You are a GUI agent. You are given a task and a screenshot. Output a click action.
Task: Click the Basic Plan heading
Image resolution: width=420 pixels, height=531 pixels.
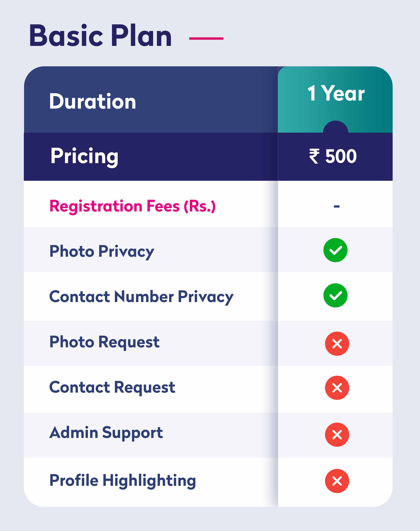(100, 36)
